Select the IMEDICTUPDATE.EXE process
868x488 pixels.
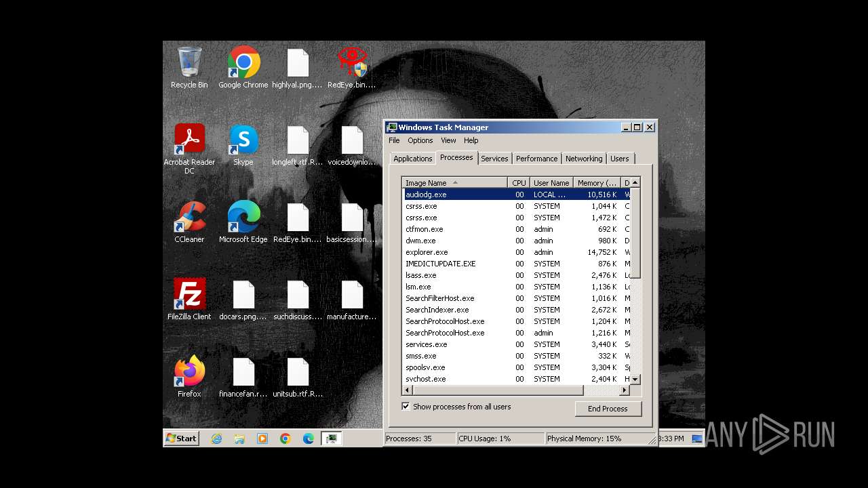(516, 264)
